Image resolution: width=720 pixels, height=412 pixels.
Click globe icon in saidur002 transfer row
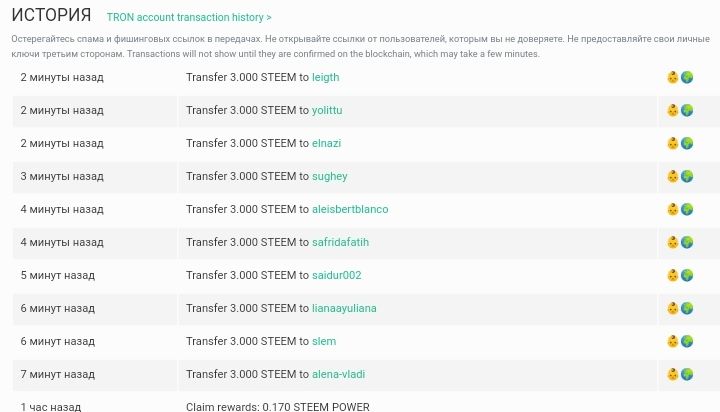687,275
